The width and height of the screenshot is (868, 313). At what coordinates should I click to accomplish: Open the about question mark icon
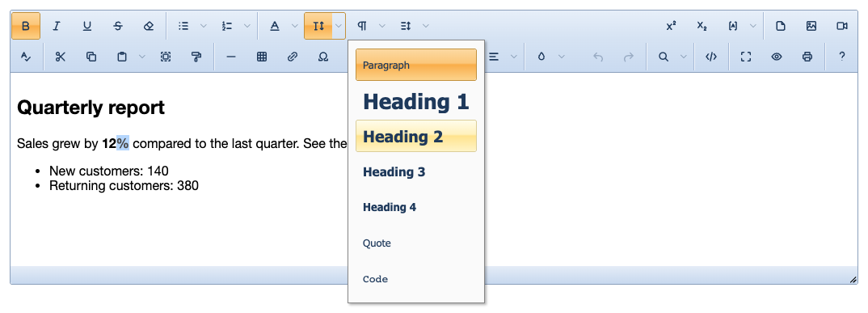click(x=842, y=57)
